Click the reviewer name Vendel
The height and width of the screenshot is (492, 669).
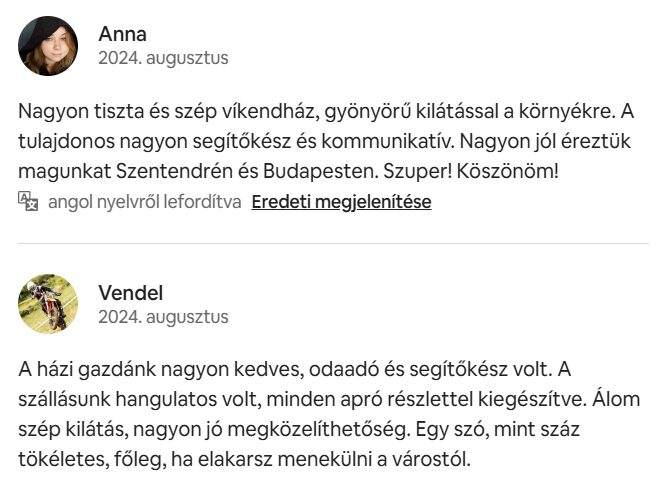pos(130,292)
